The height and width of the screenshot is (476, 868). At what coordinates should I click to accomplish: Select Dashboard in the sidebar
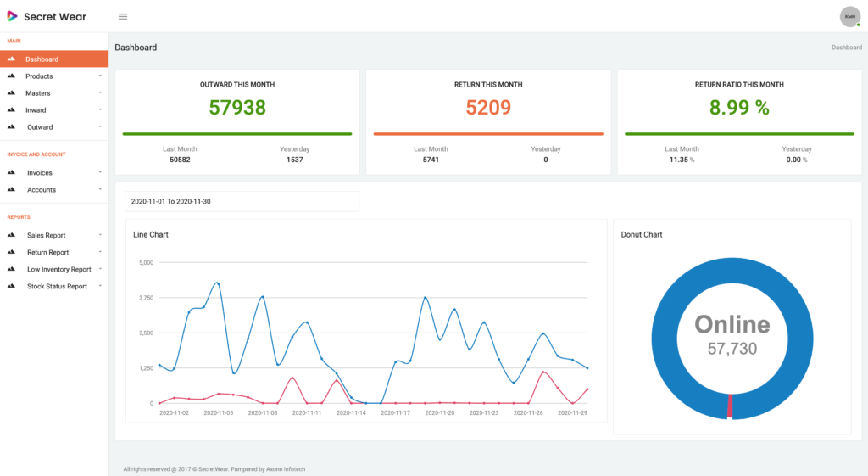[x=42, y=59]
